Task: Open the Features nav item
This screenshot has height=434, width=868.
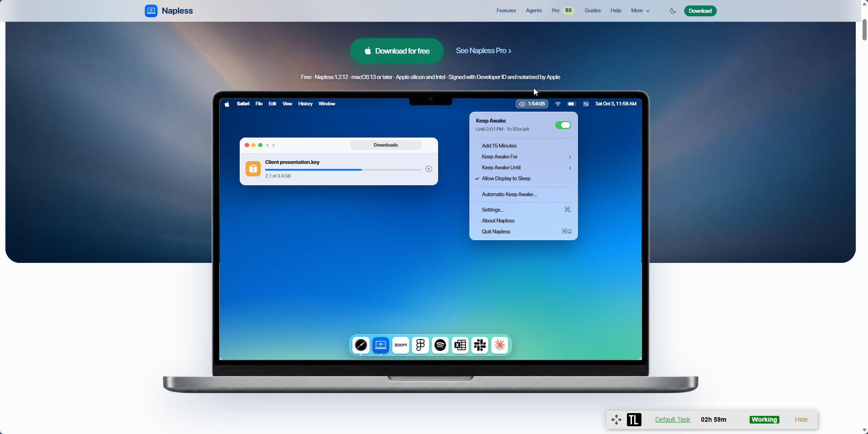Action: coord(506,11)
